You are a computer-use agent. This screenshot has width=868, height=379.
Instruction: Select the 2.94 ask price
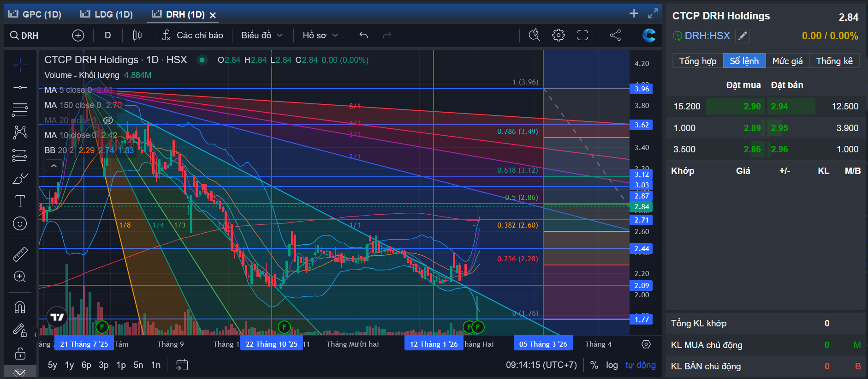(x=779, y=106)
